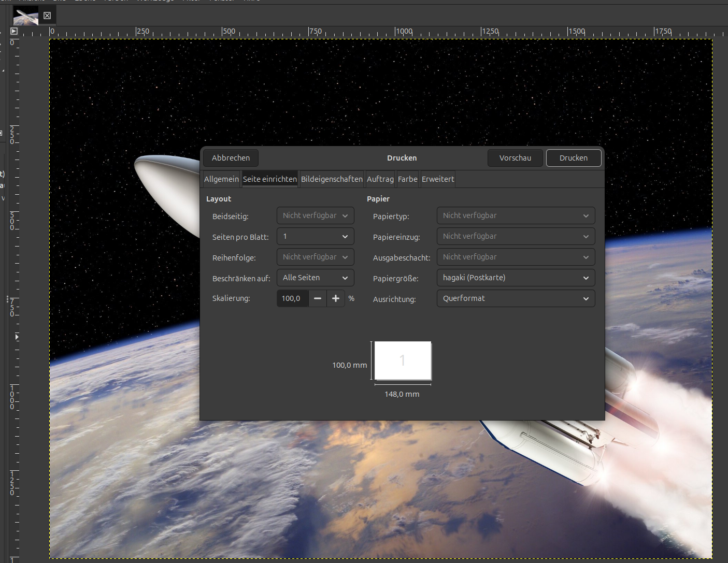Open the image menu at the ruler corner
This screenshot has width=728, height=563.
click(x=14, y=31)
